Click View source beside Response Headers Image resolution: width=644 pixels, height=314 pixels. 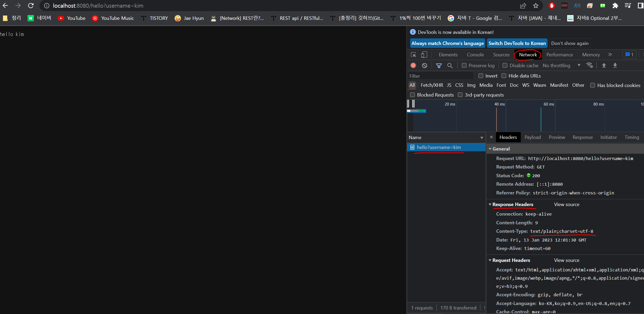click(566, 204)
